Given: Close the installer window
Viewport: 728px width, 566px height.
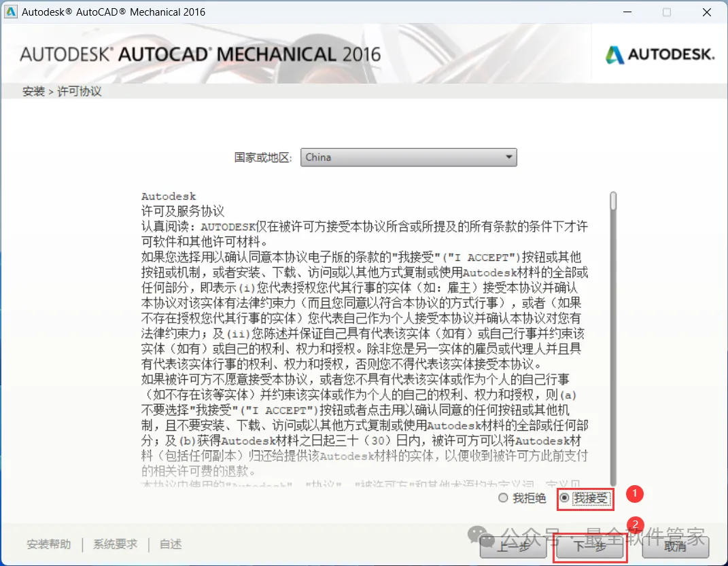Looking at the screenshot, I should point(707,12).
